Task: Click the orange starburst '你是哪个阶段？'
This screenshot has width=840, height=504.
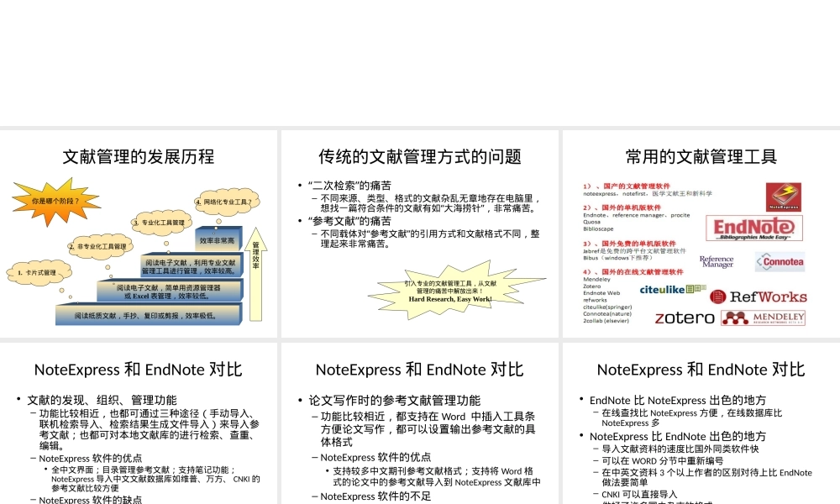Action: pos(55,202)
